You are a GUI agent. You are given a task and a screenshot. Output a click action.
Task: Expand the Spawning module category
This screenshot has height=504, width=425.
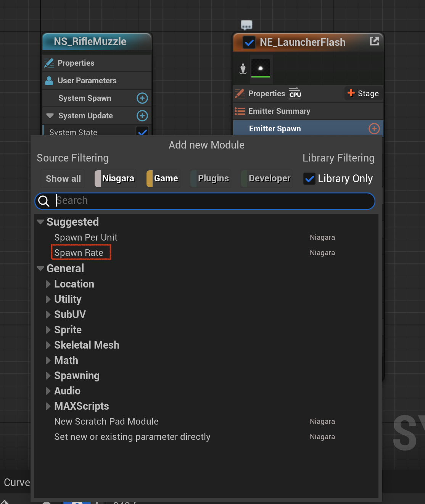point(48,376)
